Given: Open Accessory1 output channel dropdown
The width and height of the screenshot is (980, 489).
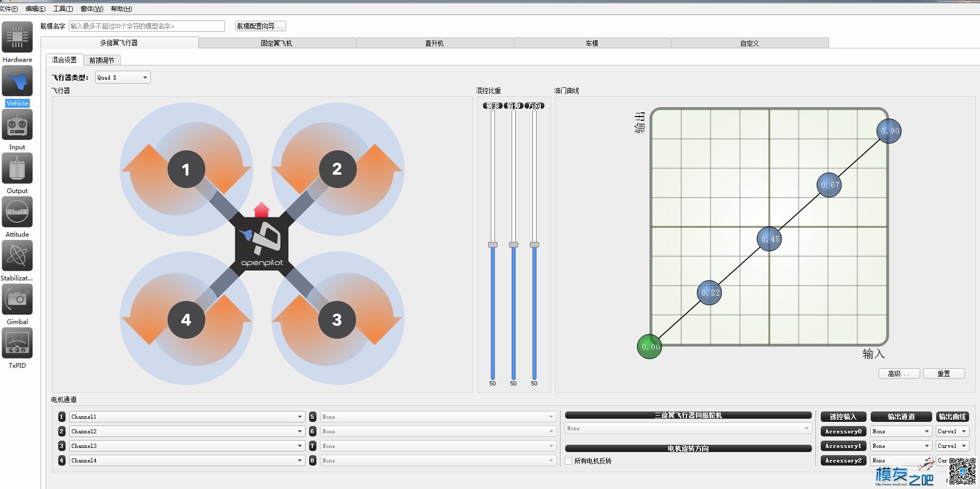Looking at the screenshot, I should point(901,446).
